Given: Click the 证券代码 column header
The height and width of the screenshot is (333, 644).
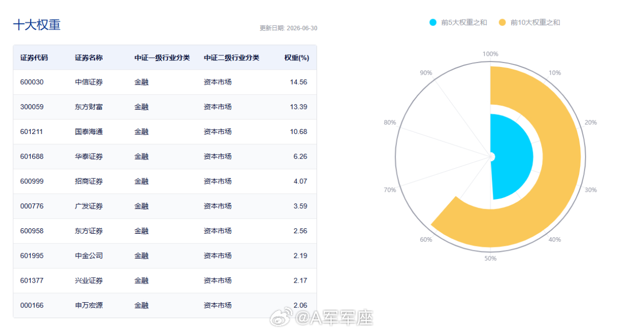Looking at the screenshot, I should [34, 57].
